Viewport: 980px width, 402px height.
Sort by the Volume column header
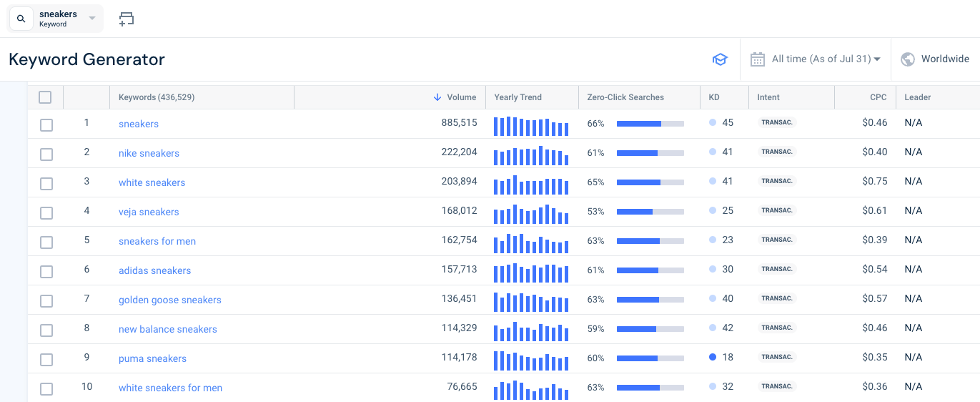pos(461,97)
